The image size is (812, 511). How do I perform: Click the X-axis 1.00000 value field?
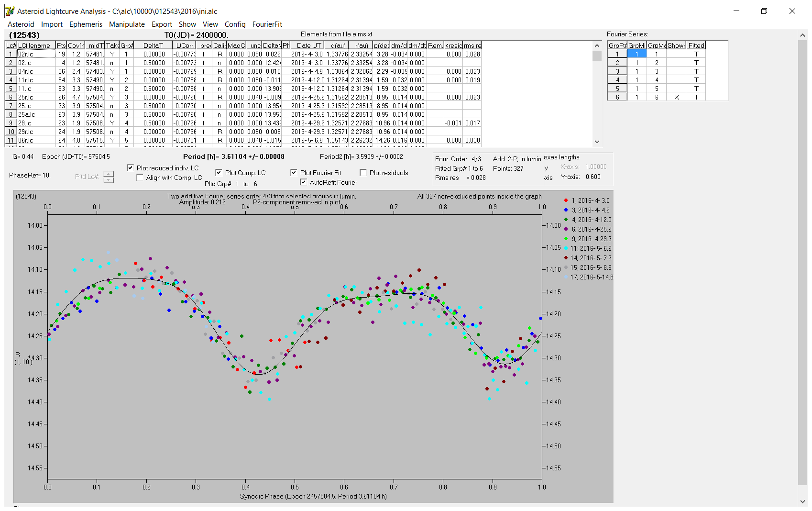(x=596, y=167)
